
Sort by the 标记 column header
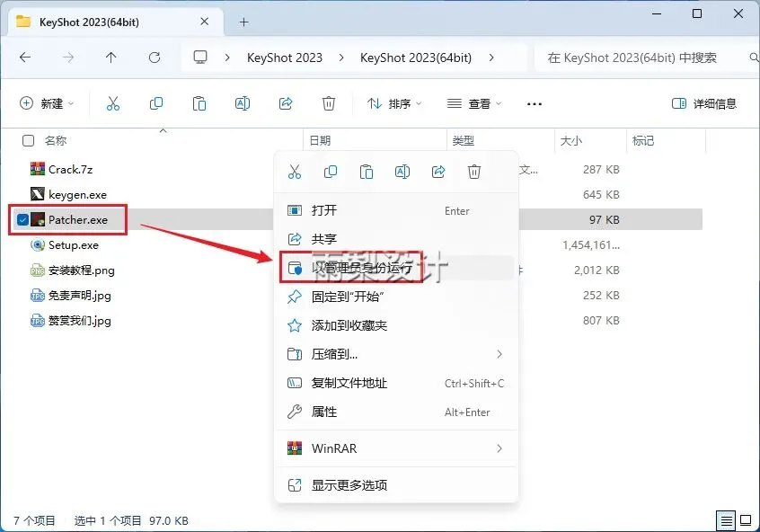click(x=643, y=140)
